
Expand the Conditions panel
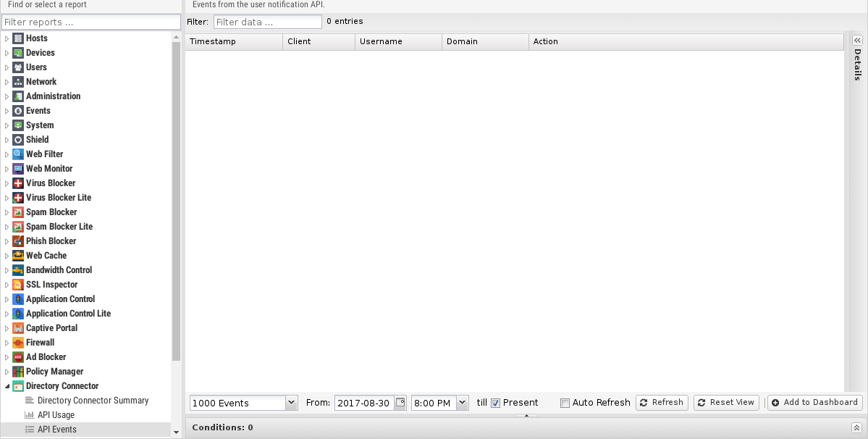856,427
